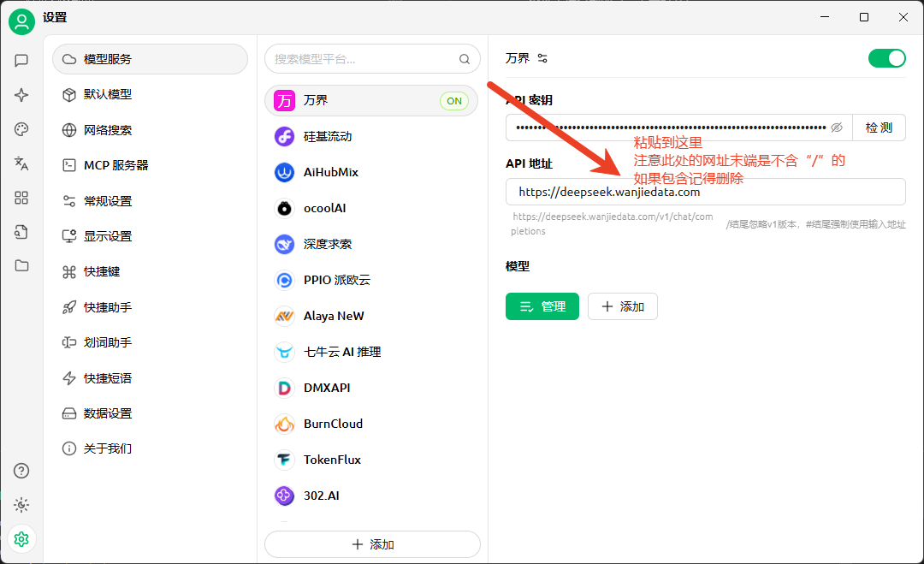This screenshot has height=564, width=924.
Task: Open the mini apps grid icon
Action: 21,198
